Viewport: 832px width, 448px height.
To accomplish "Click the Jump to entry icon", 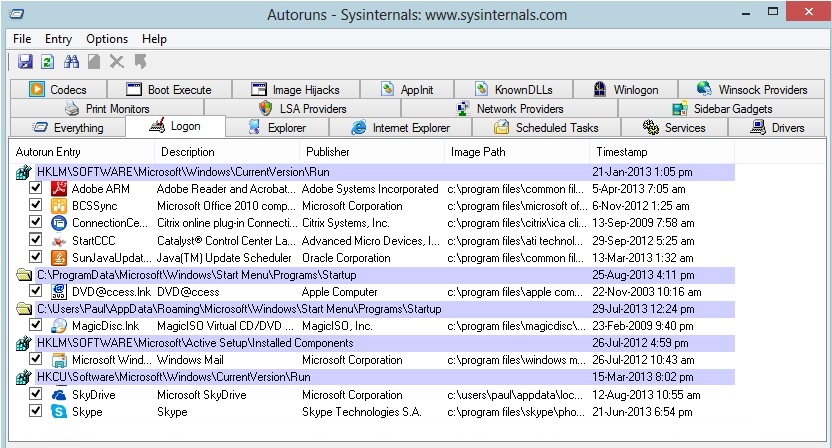I will point(140,62).
